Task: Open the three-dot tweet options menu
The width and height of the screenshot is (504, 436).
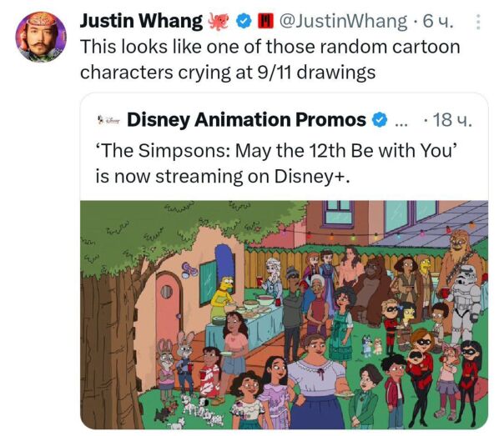Action: 478,22
